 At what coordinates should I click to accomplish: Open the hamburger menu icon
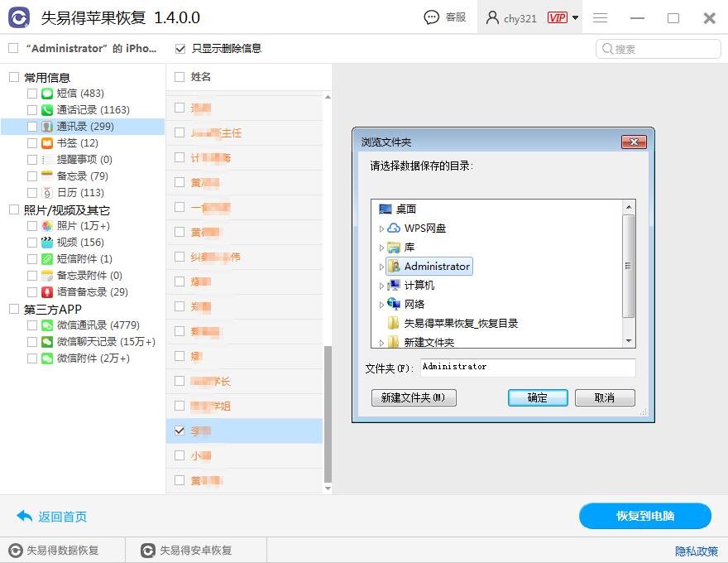point(600,18)
